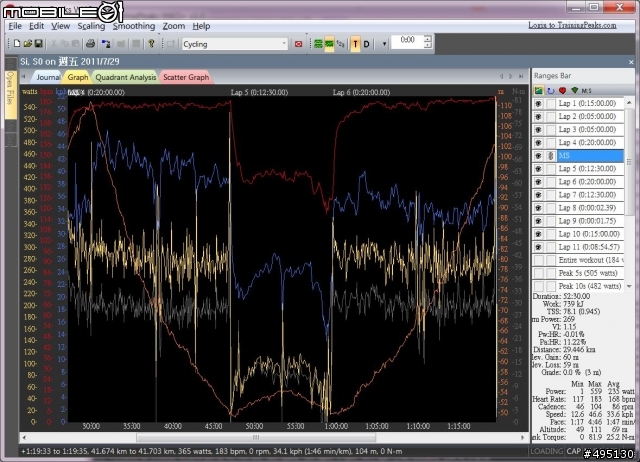Click the red envelope icon beside Cycling
This screenshot has height=462, width=640.
pyautogui.click(x=298, y=44)
